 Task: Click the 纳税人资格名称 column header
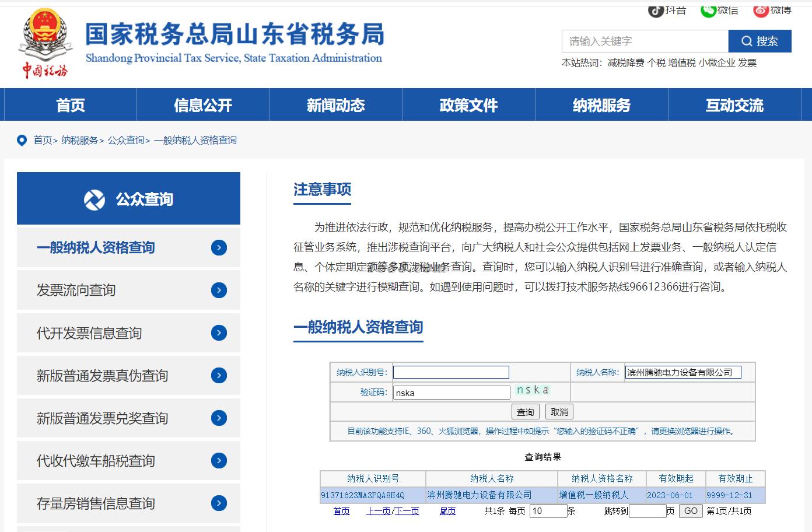click(602, 479)
